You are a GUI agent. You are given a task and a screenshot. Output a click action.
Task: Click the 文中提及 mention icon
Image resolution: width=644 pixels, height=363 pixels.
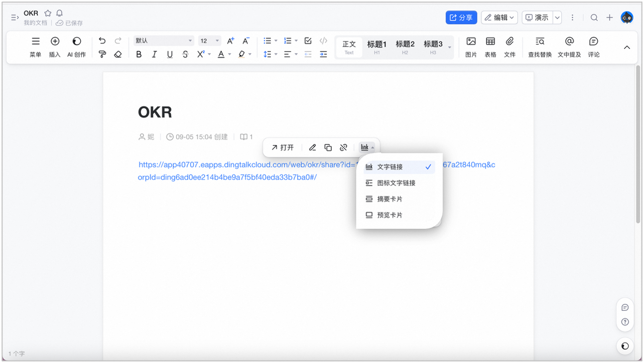click(569, 47)
